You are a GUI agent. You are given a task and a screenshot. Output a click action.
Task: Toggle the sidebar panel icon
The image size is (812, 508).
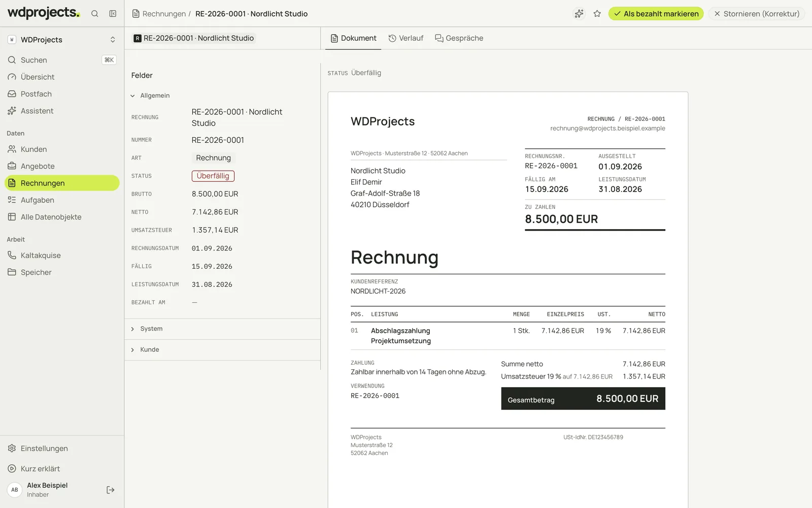click(113, 14)
